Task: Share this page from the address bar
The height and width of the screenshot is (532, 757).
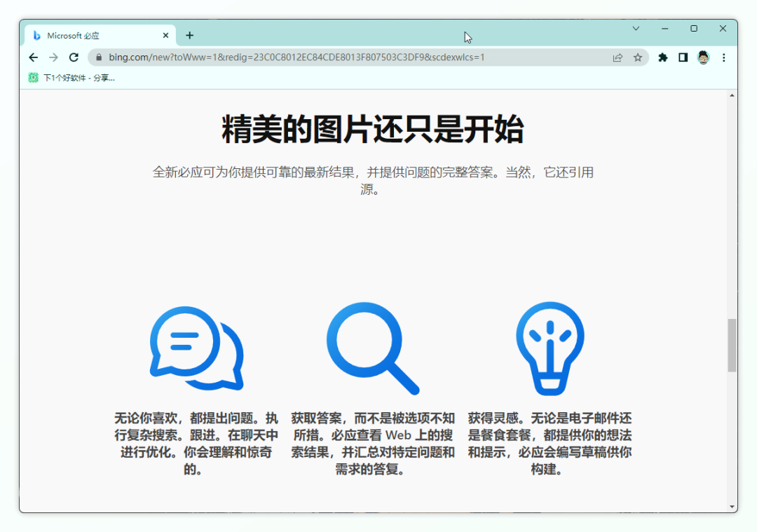Action: [618, 57]
